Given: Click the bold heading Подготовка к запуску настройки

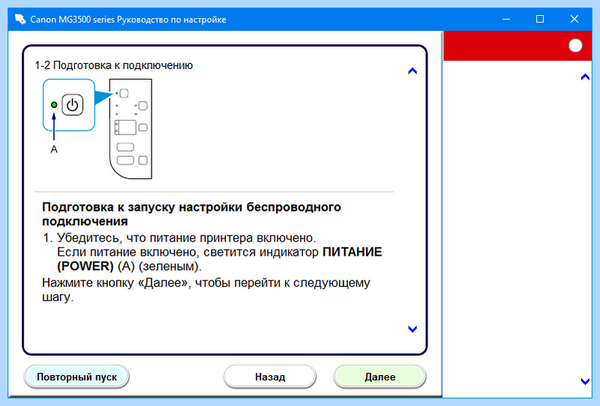Looking at the screenshot, I should pos(191,214).
